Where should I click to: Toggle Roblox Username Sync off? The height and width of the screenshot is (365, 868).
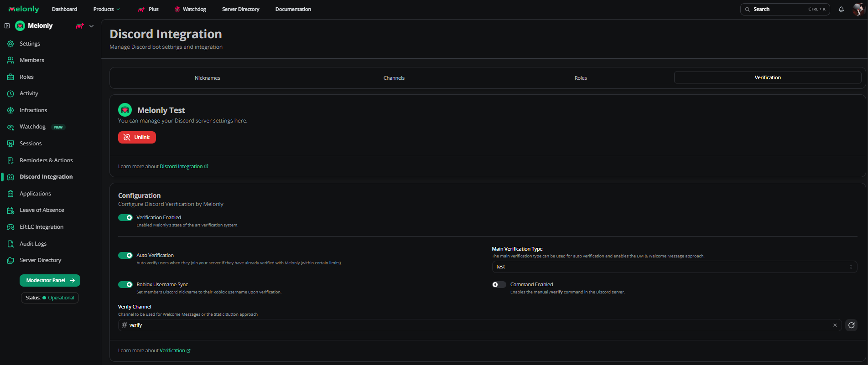[125, 284]
